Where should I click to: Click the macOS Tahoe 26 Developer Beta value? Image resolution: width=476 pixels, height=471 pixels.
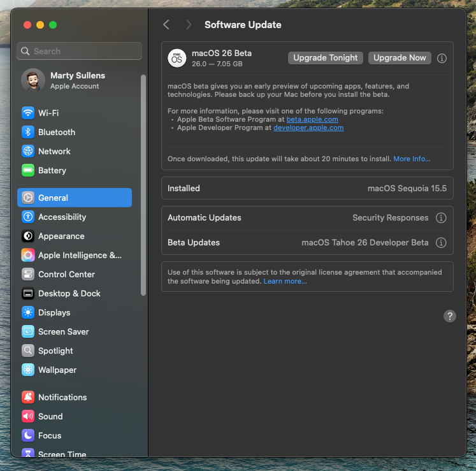pos(365,243)
